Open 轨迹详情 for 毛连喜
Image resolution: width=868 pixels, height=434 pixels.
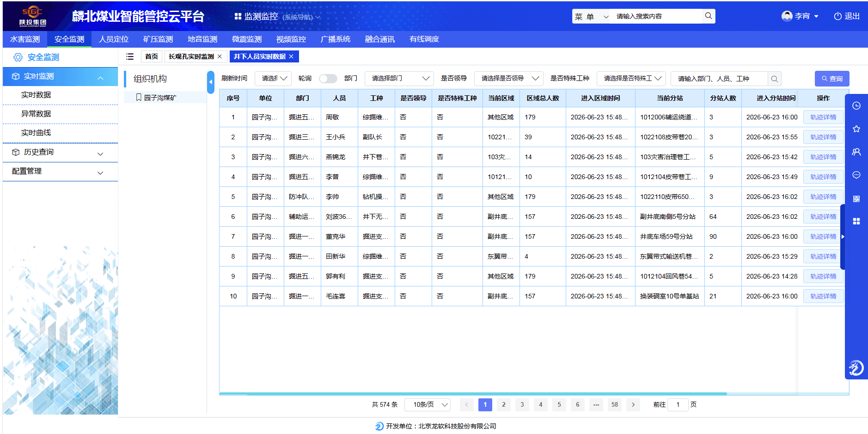(823, 296)
